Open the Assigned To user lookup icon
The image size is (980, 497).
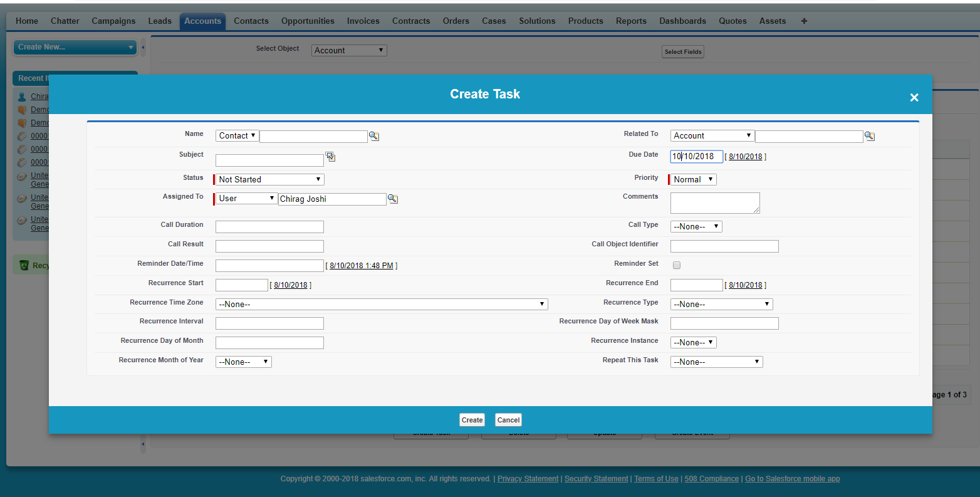(392, 199)
